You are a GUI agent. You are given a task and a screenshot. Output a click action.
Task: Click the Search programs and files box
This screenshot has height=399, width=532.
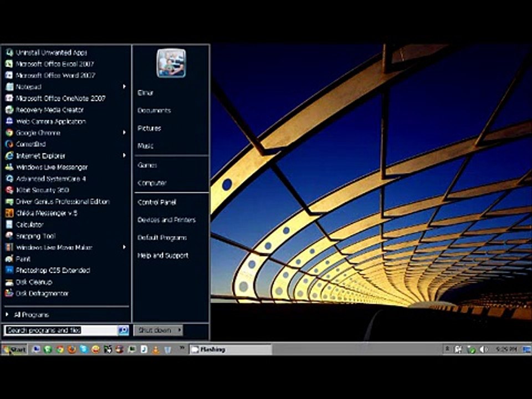[61, 330]
